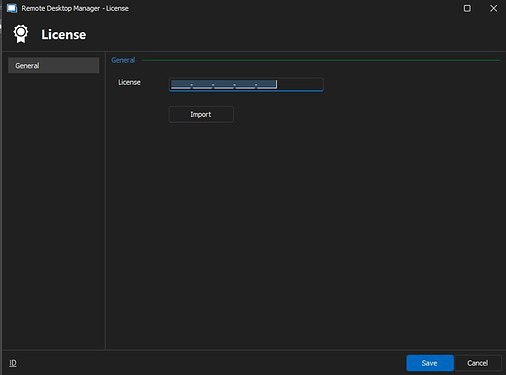This screenshot has height=375, width=506.
Task: Save the license settings
Action: click(x=430, y=363)
